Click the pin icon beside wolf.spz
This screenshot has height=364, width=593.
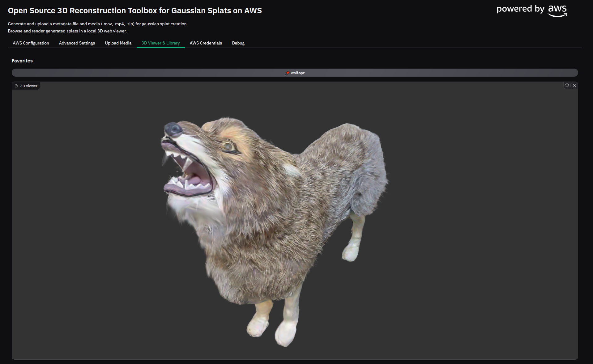288,73
